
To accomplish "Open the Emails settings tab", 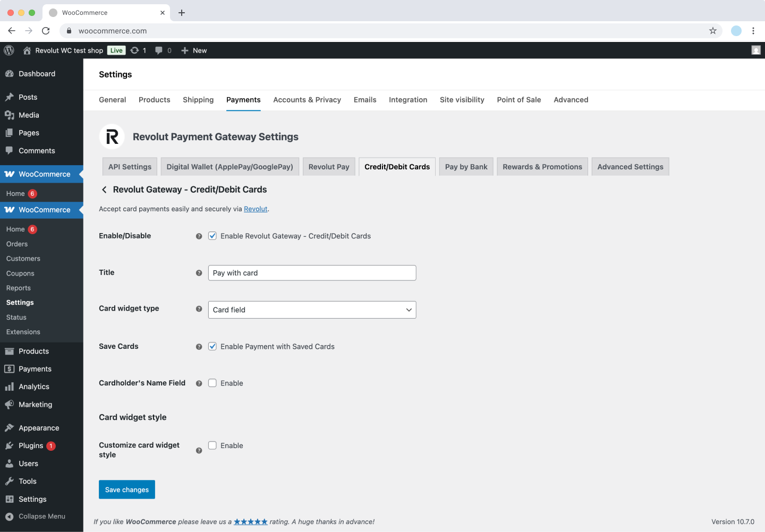I will click(365, 100).
